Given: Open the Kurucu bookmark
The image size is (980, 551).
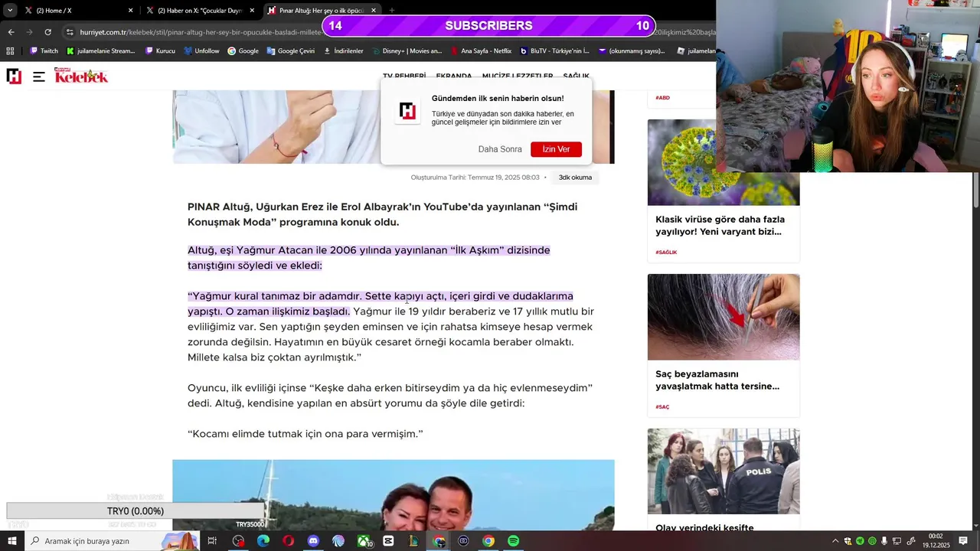Looking at the screenshot, I should (x=160, y=51).
